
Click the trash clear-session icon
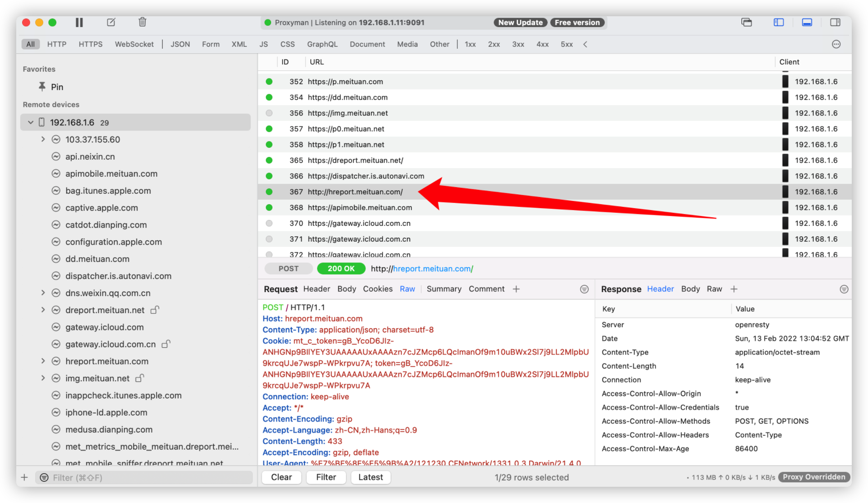142,22
